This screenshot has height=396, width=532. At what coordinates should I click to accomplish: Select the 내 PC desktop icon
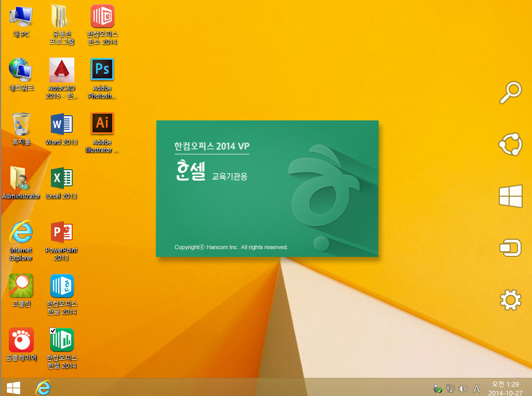coord(21,21)
